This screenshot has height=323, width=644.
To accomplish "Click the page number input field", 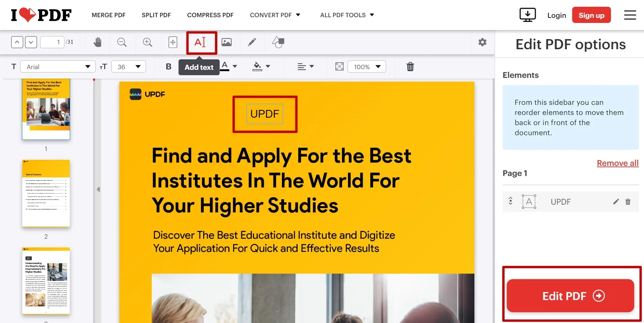I will 52,42.
